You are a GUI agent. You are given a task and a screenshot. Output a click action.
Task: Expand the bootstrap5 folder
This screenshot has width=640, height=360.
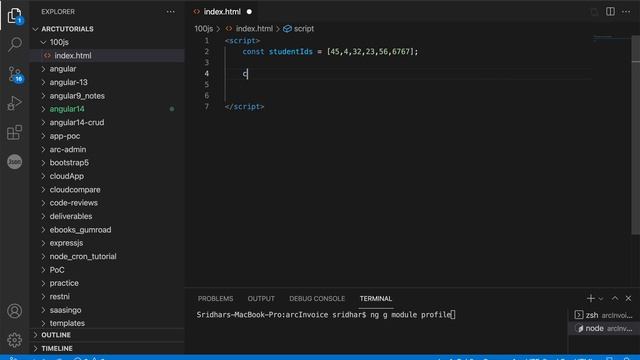69,162
